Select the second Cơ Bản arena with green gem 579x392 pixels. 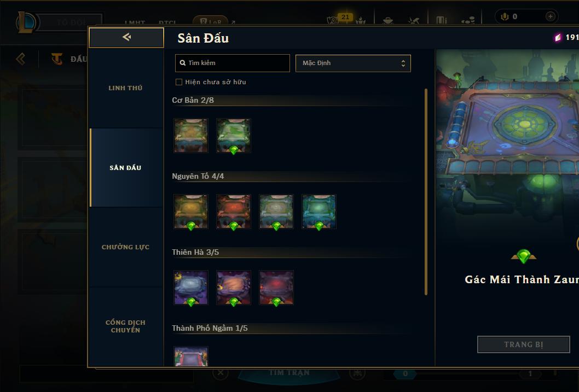[x=234, y=136]
